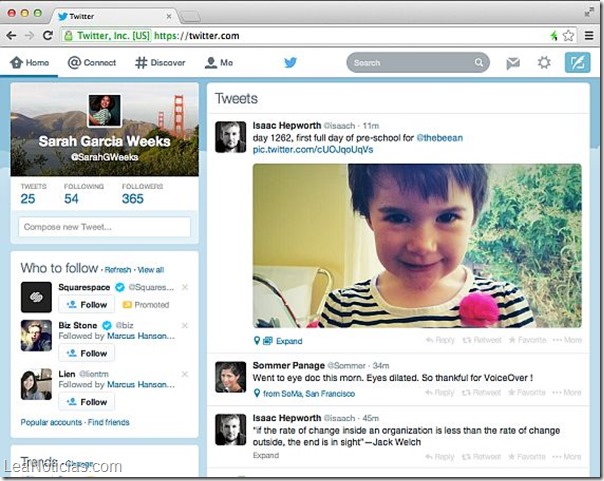Open More menu on Jack Welch tweet

pyautogui.click(x=567, y=457)
